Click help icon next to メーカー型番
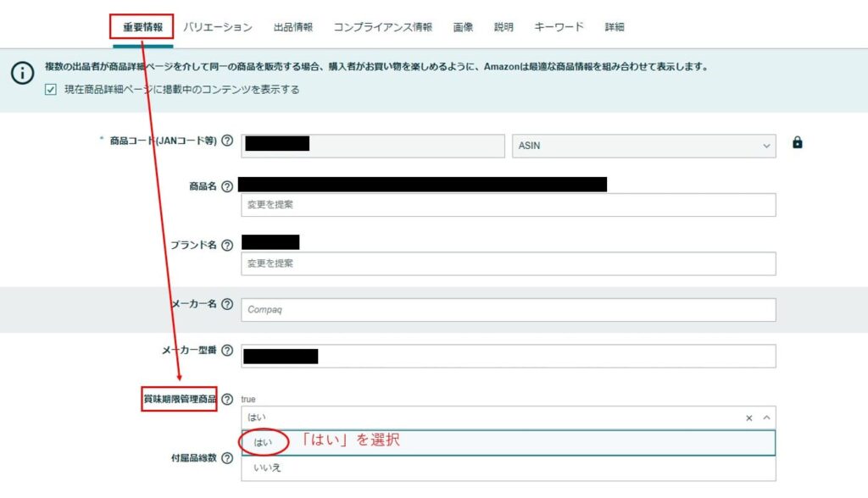Image resolution: width=868 pixels, height=498 pixels. tap(227, 350)
